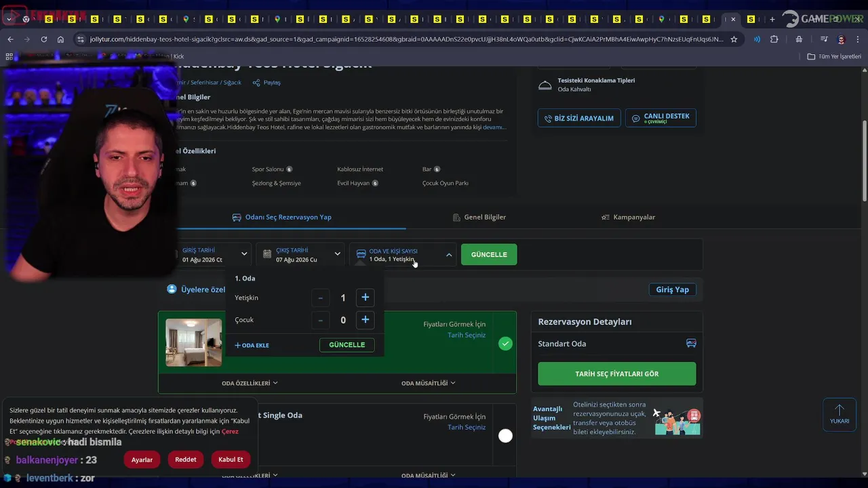
Task: Open the Extensions puzzle icon
Action: pyautogui.click(x=774, y=39)
